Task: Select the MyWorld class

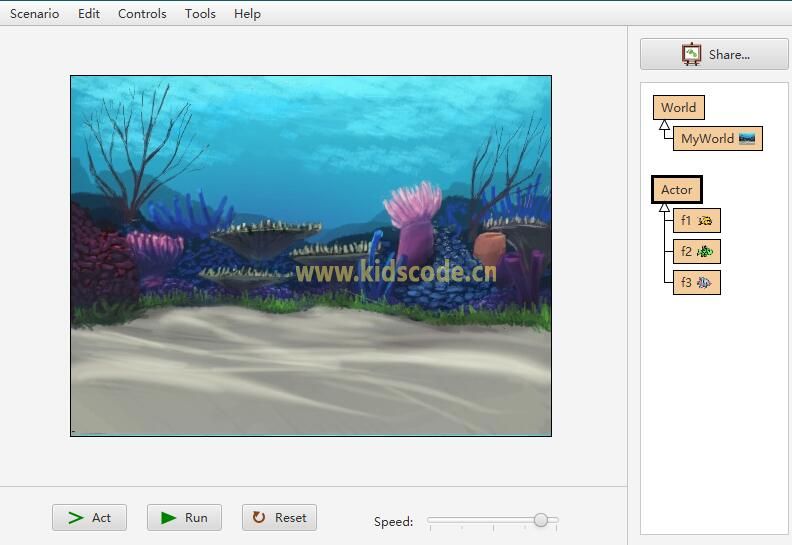Action: (717, 138)
